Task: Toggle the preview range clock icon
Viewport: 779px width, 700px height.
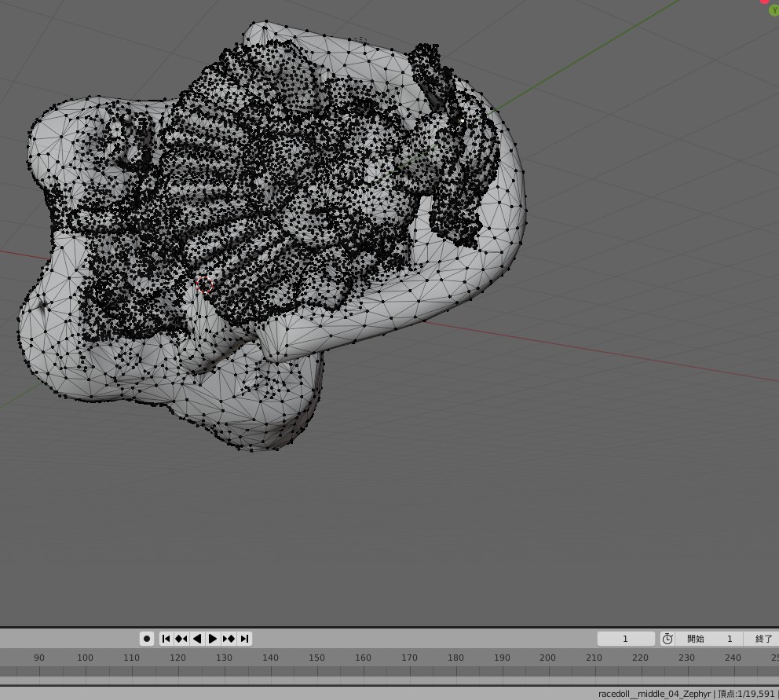Action: point(667,639)
